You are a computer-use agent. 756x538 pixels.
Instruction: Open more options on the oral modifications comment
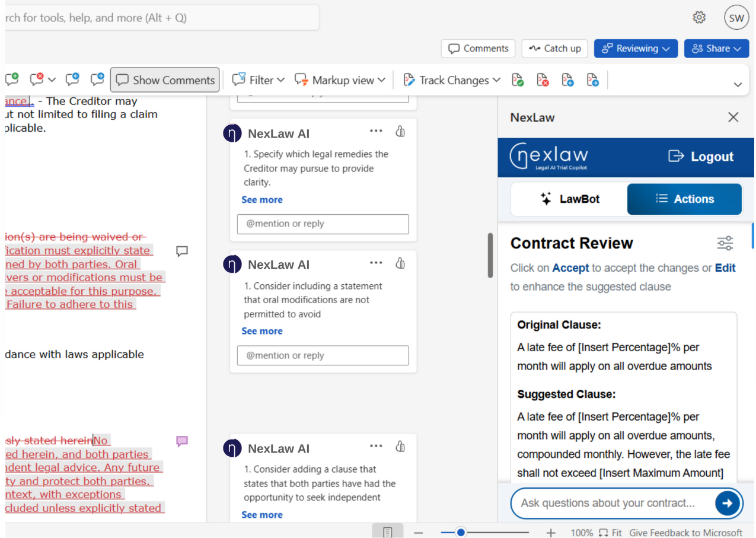click(376, 263)
